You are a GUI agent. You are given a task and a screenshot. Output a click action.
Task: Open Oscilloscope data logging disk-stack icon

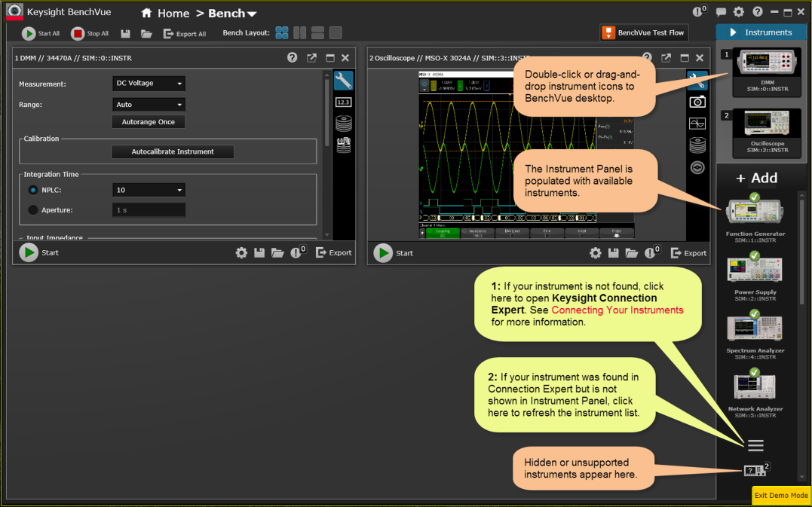(x=697, y=145)
